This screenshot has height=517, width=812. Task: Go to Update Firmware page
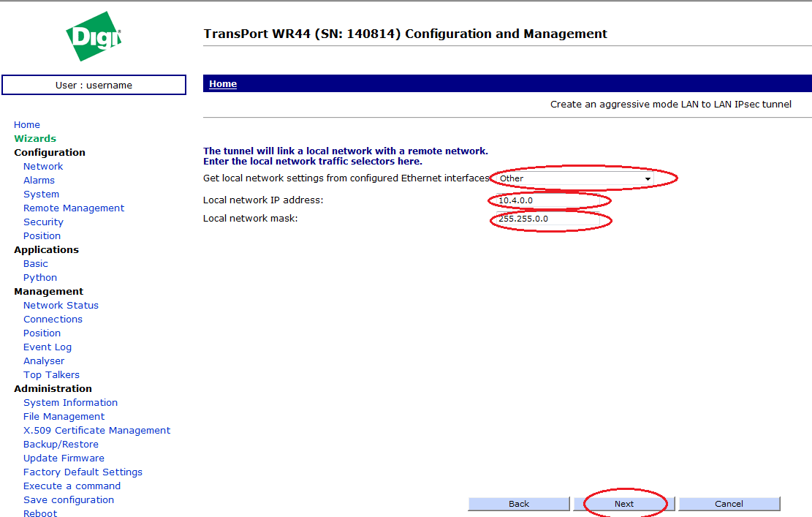tap(64, 458)
